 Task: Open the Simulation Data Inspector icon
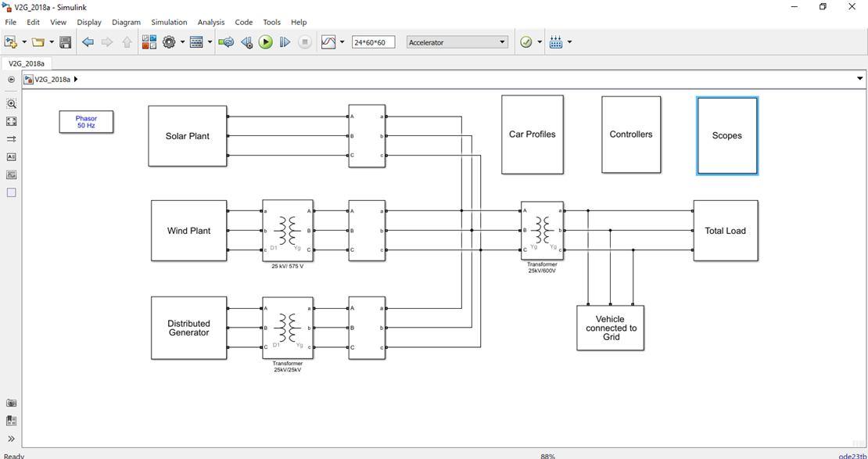click(328, 42)
